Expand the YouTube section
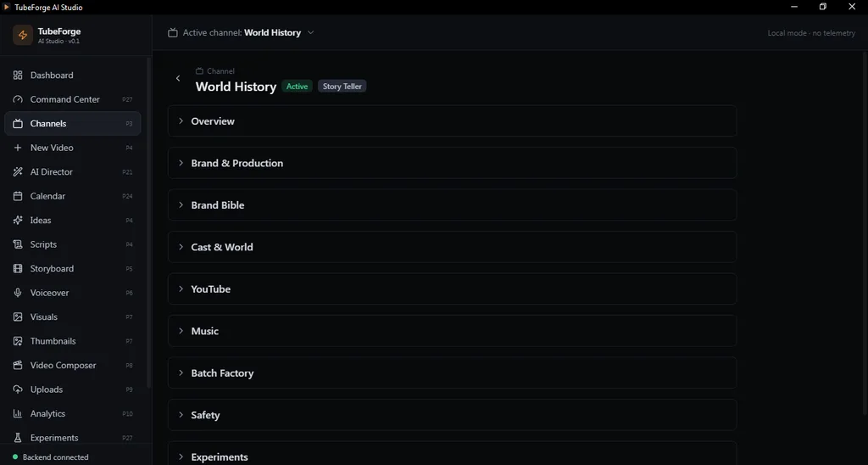The height and width of the screenshot is (465, 868). tap(453, 289)
